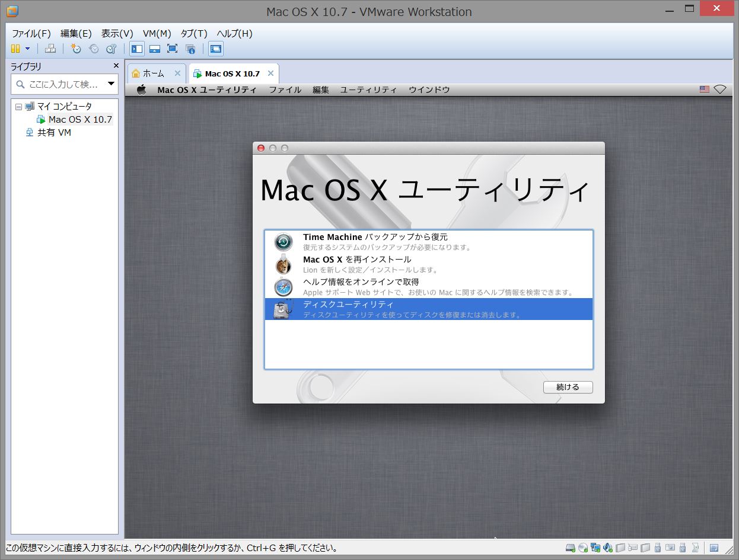
Task: Toggle the library sidebar view button
Action: tap(137, 49)
